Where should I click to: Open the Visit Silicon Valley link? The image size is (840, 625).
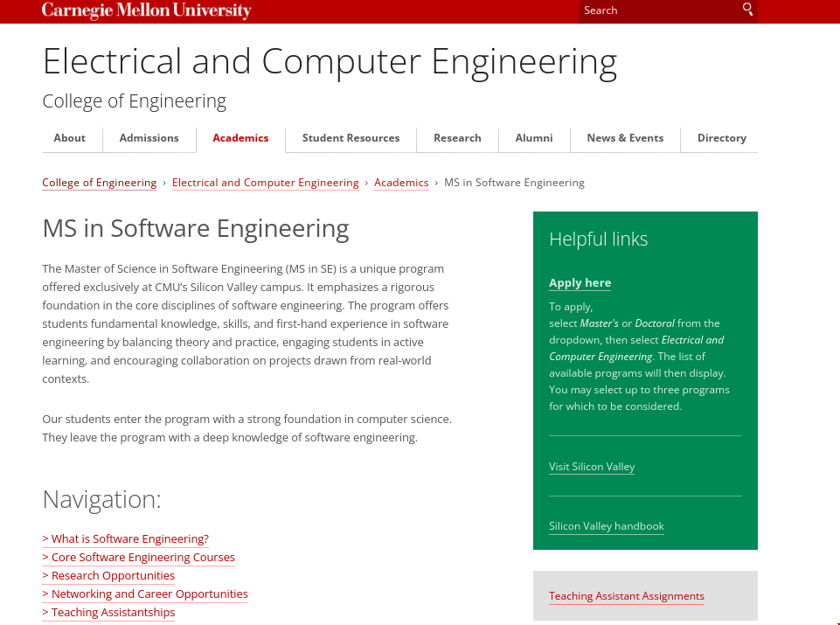tap(592, 467)
